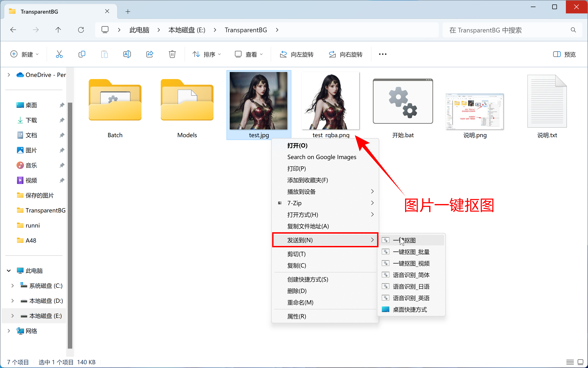Open 打开方式(H) submenu
588x368 pixels.
(325, 215)
